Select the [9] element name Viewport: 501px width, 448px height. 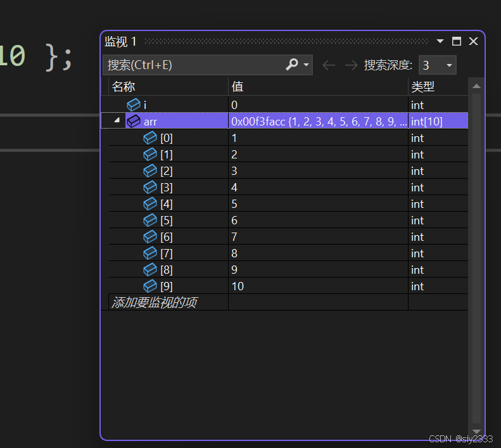point(167,286)
